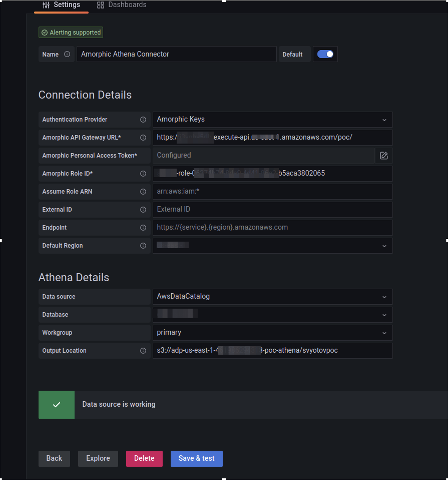Show info tooltip beside Name label
448x480 pixels.
[67, 54]
